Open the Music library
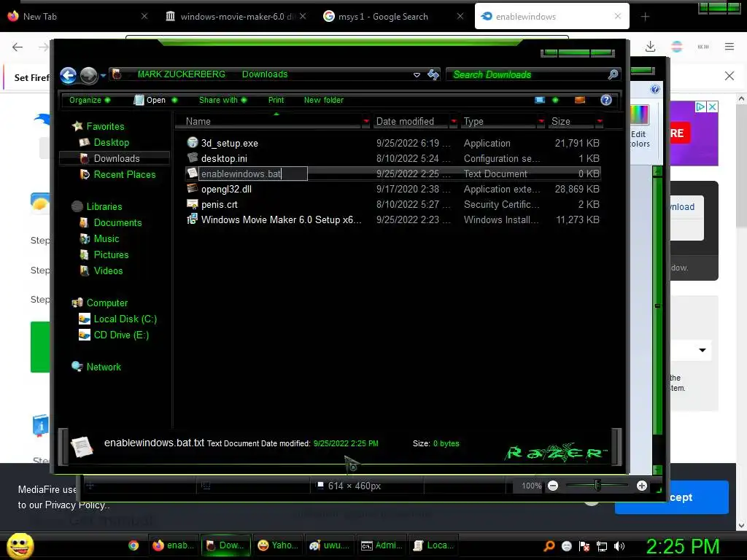 (x=107, y=238)
